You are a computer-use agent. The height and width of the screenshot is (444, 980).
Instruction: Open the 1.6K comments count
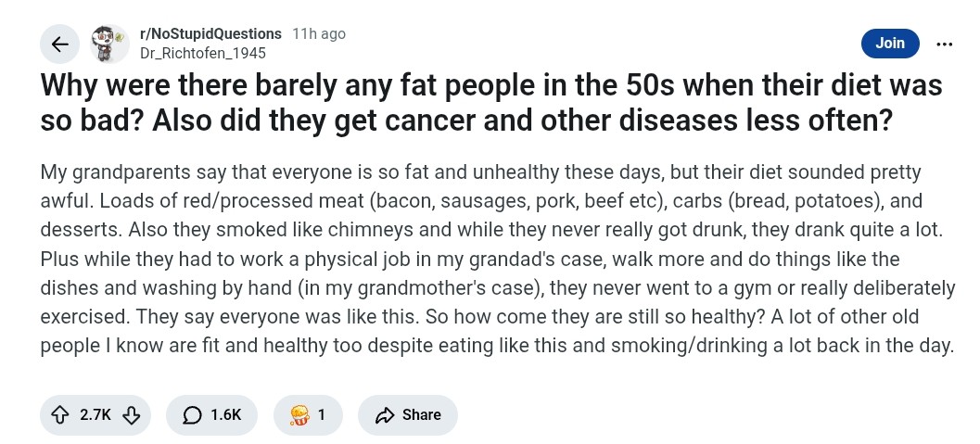[x=225, y=414]
